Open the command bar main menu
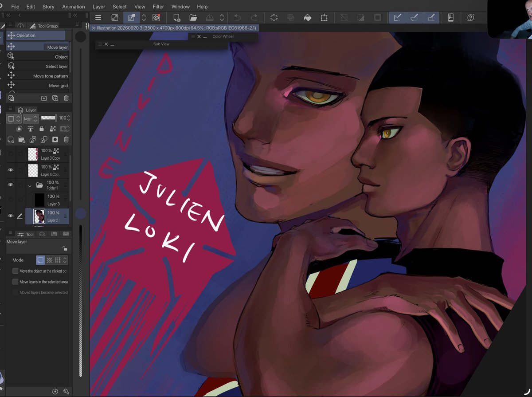The image size is (532, 397). [x=98, y=18]
